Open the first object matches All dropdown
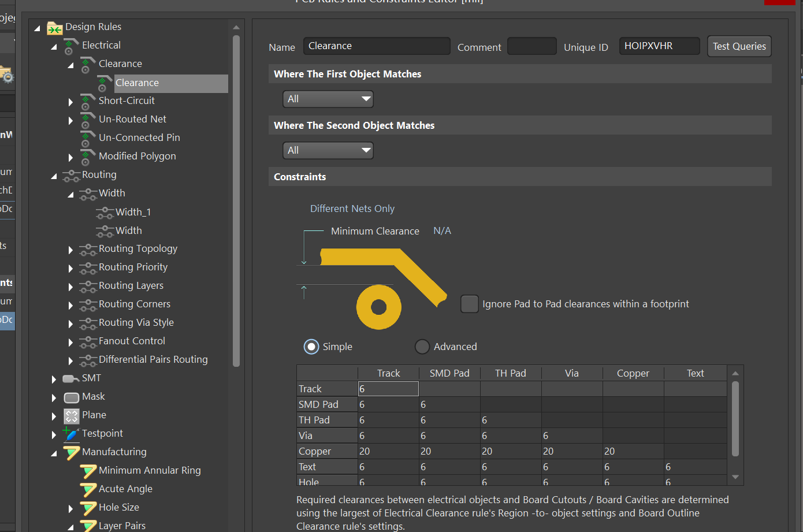This screenshot has width=803, height=532. pos(328,99)
